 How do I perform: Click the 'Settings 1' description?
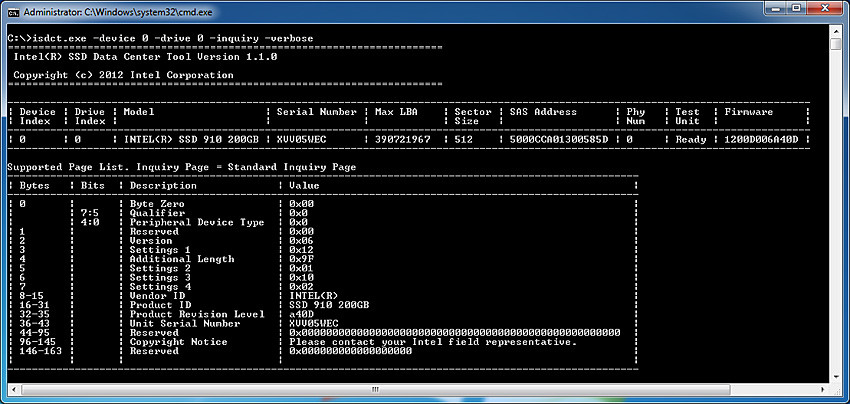[160, 250]
